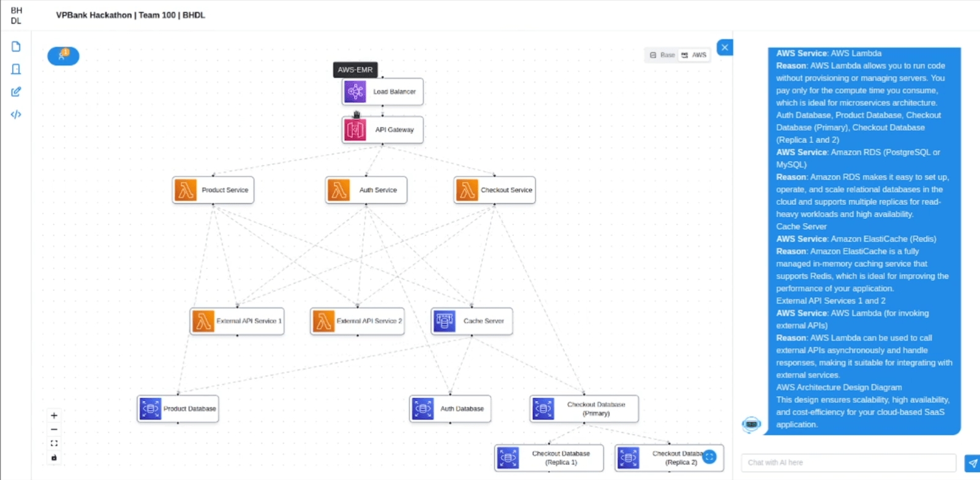The height and width of the screenshot is (480, 980).
Task: Click the fit view canvas control
Action: click(x=54, y=443)
